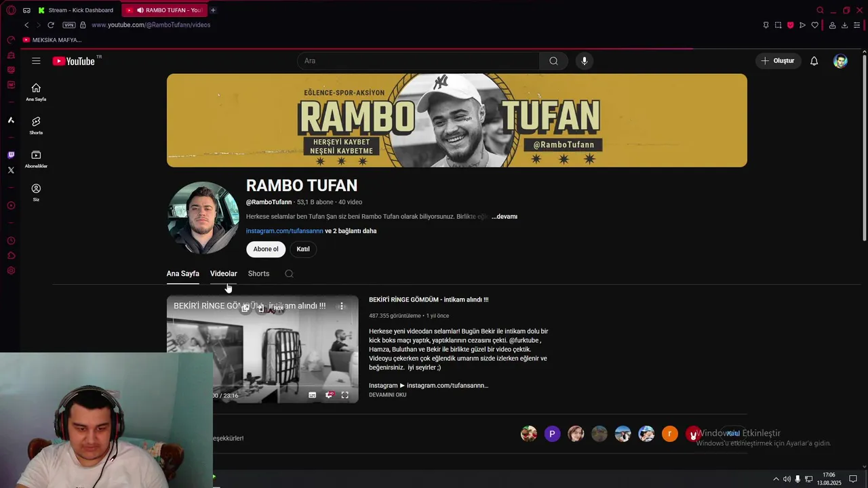
Task: Go to the YouTube home logo
Action: [x=75, y=61]
